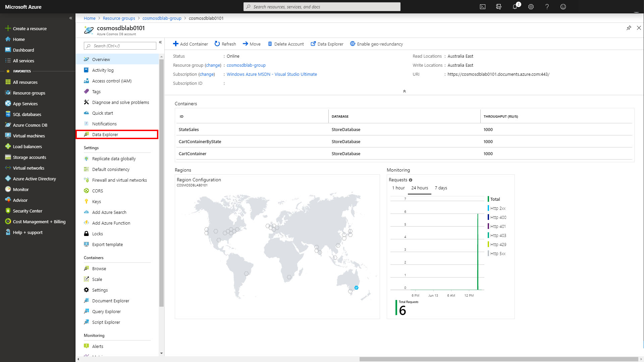This screenshot has width=644, height=362.
Task: Open All resources favorite
Action: (x=21, y=82)
